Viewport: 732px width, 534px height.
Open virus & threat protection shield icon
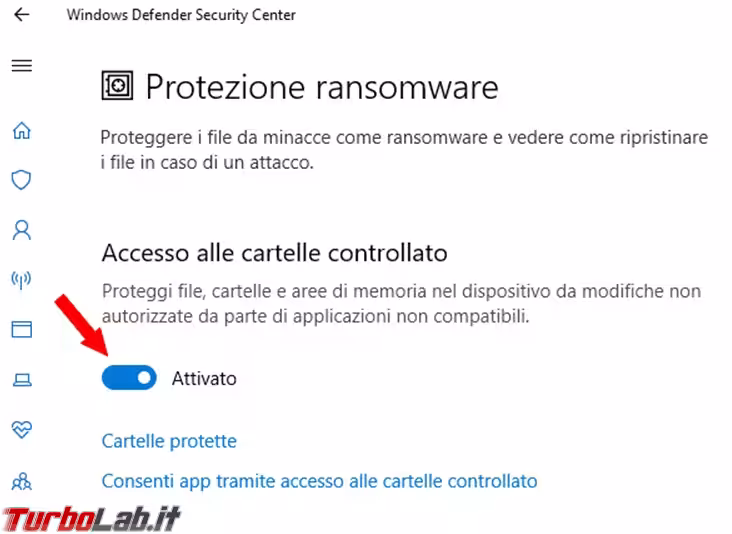21,180
